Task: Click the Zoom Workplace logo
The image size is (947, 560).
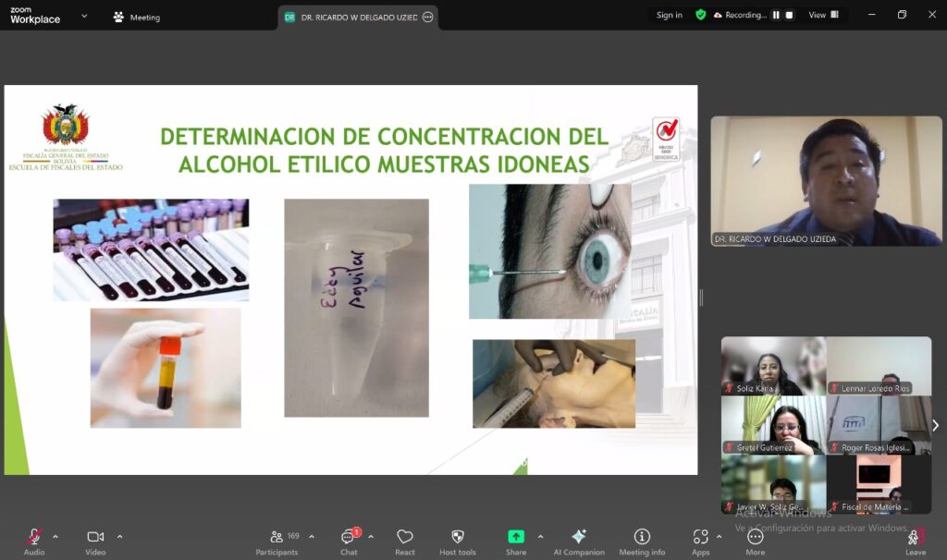Action: (x=35, y=15)
